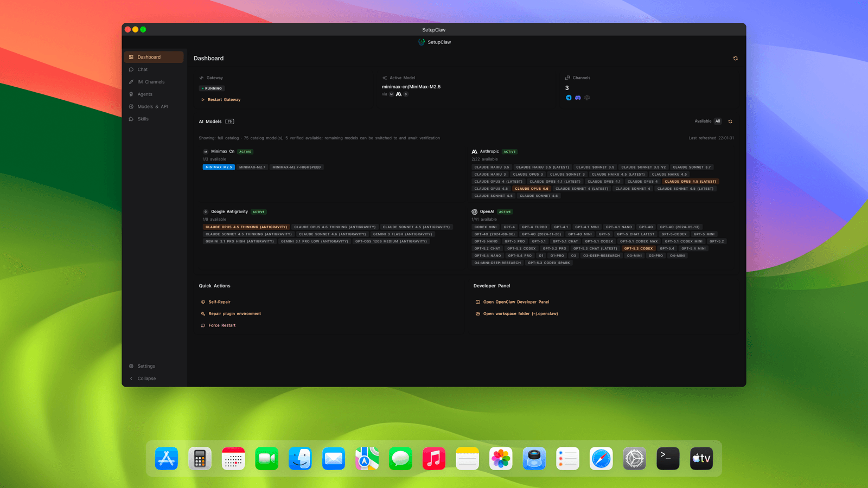Select CLAUDE OPUS 4.5 THINKING (ANTIGRAVITY) chip
The image size is (868, 488).
coord(246,227)
